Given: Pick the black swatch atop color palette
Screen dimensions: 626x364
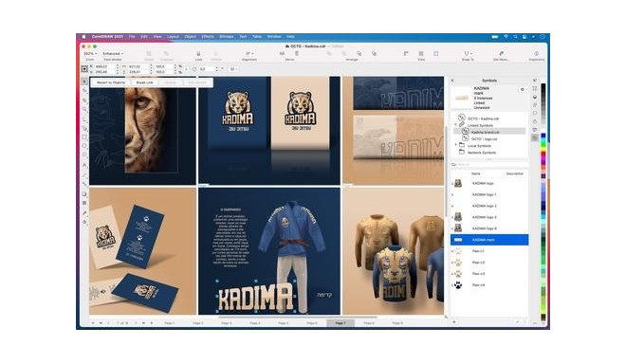Looking at the screenshot, I should [x=543, y=87].
